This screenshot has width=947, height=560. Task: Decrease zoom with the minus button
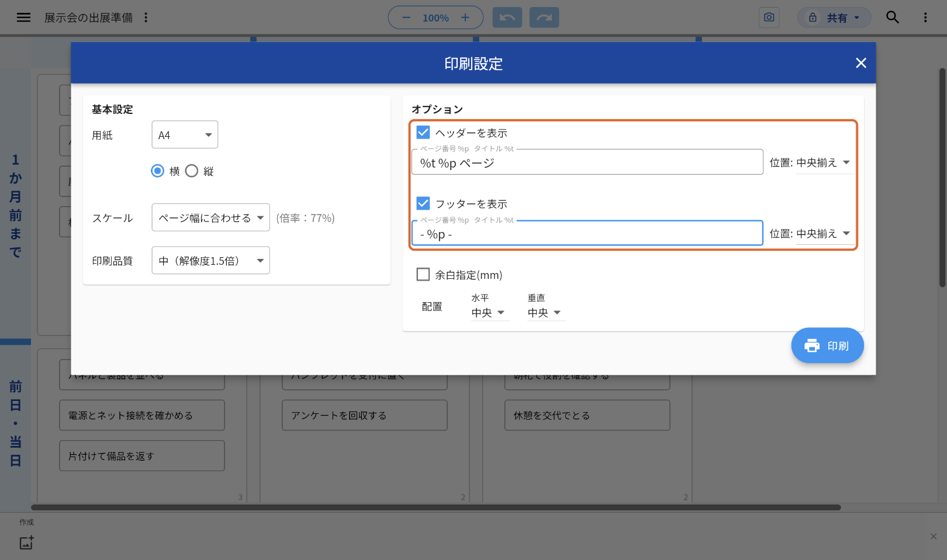click(x=406, y=18)
